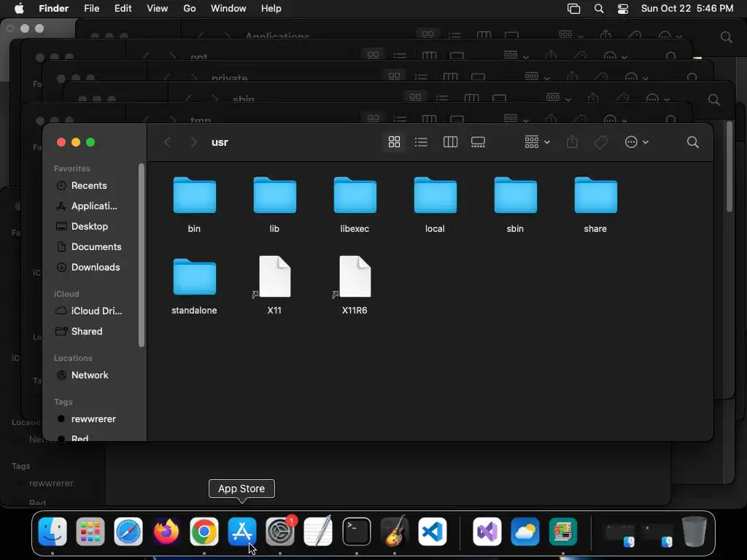This screenshot has width=747, height=560.
Task: Open Control Center in menu bar
Action: 623,9
